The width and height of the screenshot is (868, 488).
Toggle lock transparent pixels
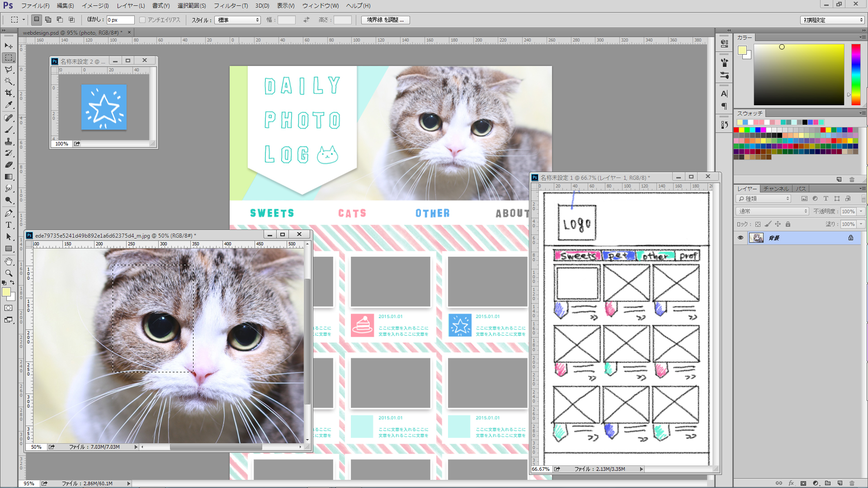tap(758, 224)
